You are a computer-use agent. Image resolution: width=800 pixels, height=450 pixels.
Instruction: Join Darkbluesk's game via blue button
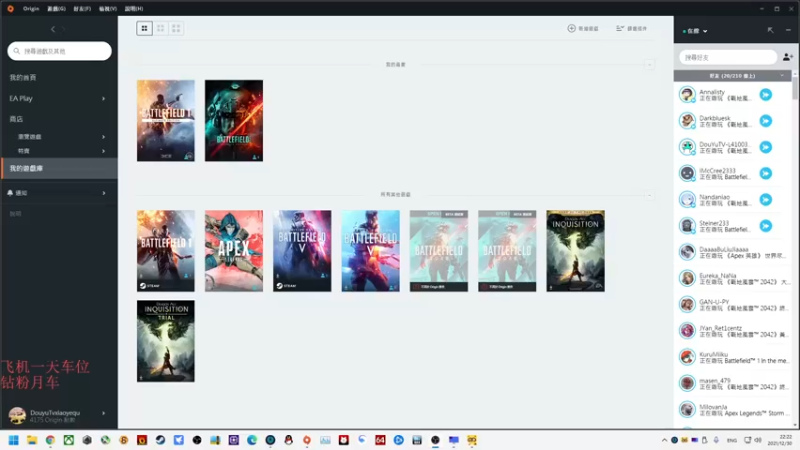(x=765, y=121)
